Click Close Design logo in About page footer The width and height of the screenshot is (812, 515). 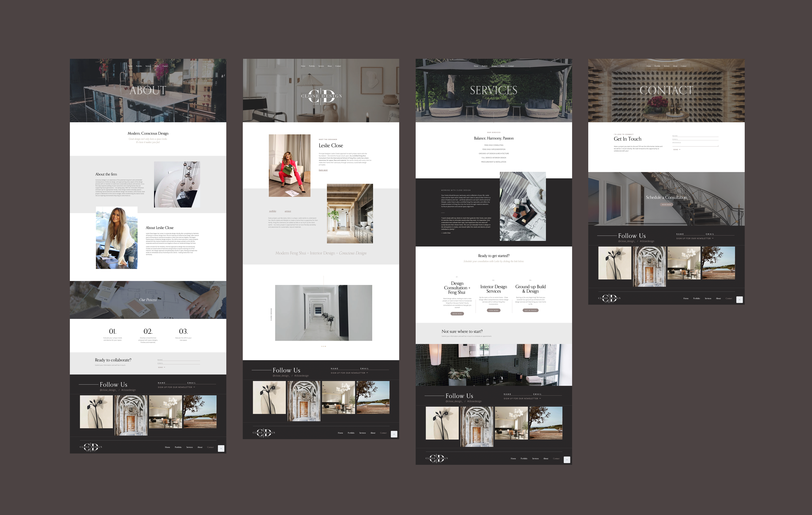pyautogui.click(x=91, y=447)
